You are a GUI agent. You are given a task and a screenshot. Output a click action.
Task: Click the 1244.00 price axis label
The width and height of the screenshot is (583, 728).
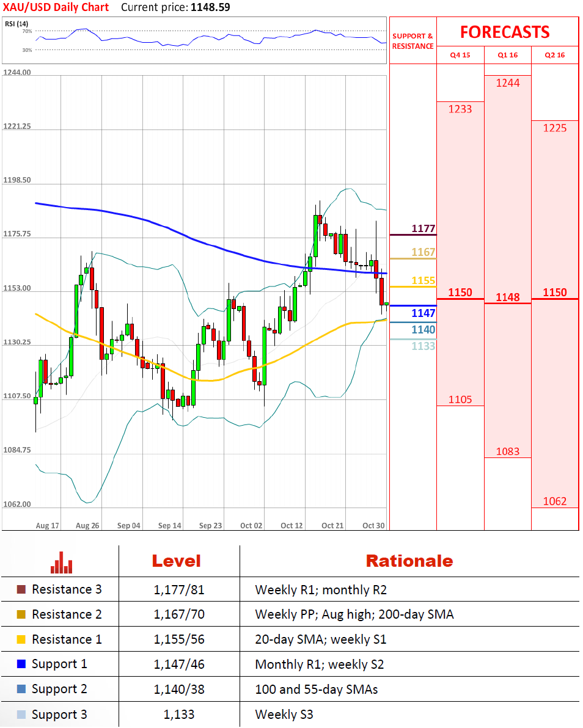coord(17,73)
